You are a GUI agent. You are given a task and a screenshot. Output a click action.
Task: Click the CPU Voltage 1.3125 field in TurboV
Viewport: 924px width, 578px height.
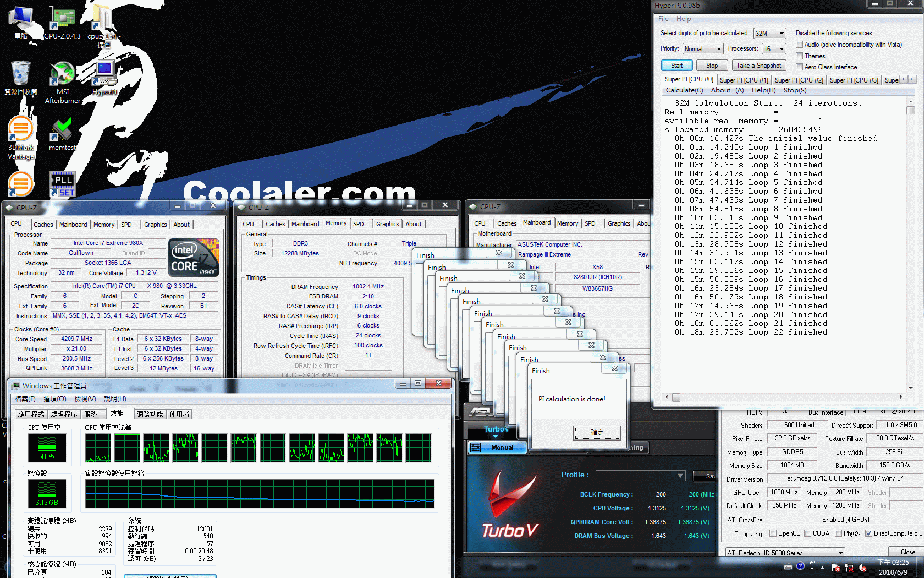pyautogui.click(x=657, y=509)
